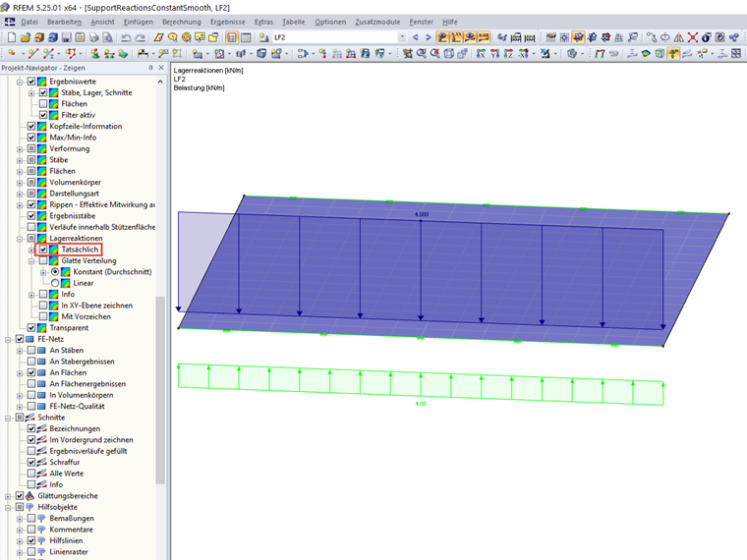Click the Save floppy-disk icon
The image size is (747, 560).
pos(67,37)
